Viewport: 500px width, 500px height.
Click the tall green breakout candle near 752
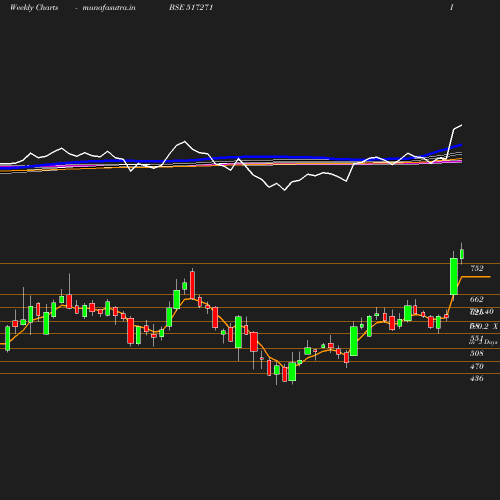tap(454, 276)
